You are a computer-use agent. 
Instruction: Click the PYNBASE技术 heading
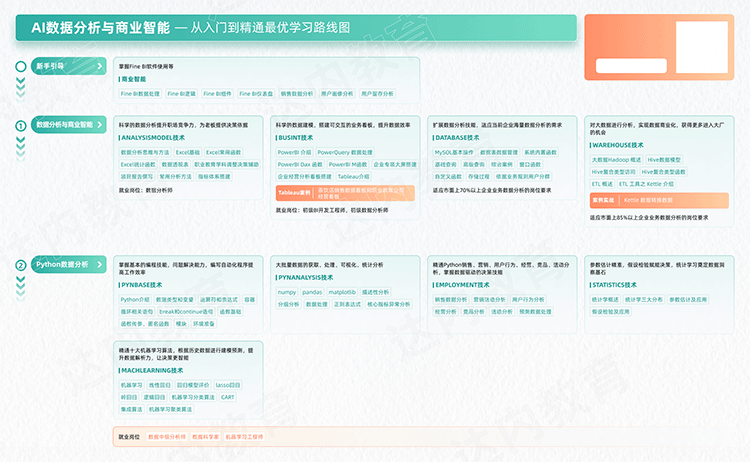(x=140, y=285)
